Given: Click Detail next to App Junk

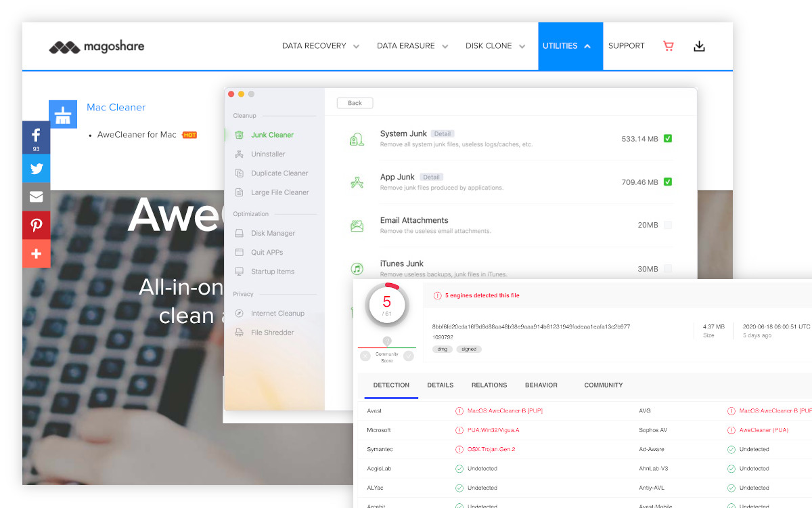Looking at the screenshot, I should (432, 177).
